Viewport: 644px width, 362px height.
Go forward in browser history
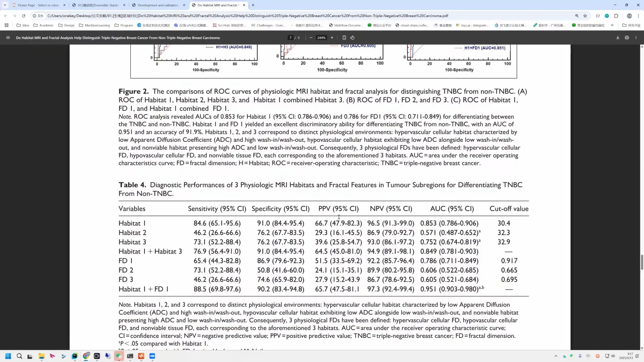pos(14,16)
